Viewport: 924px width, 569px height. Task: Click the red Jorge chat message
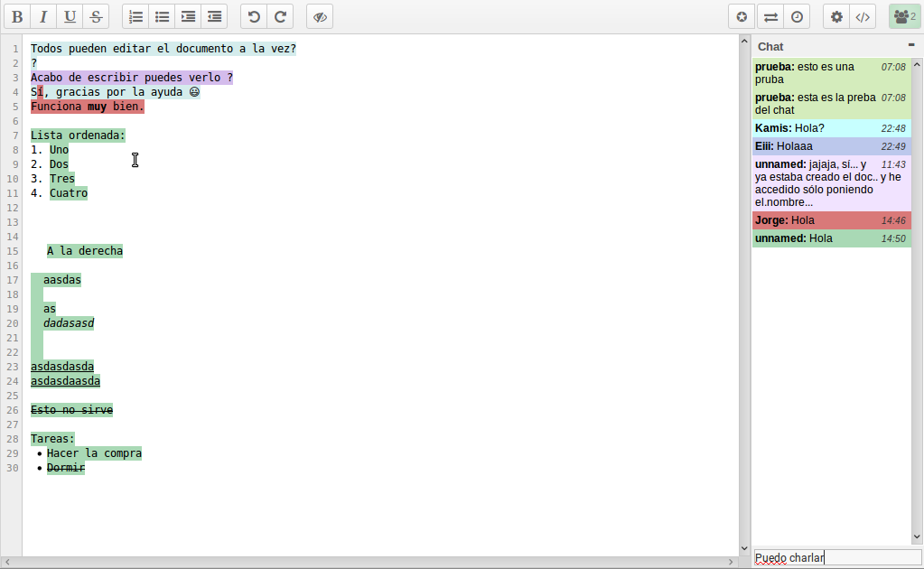(831, 220)
